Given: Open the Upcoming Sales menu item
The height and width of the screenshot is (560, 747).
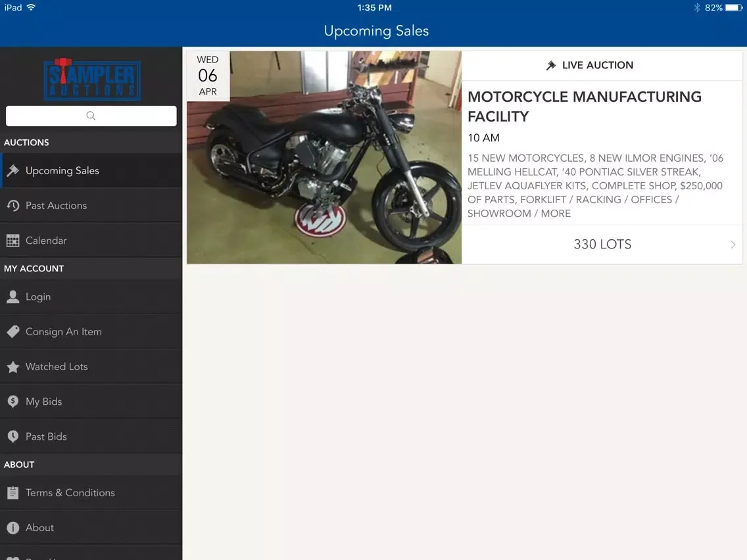Looking at the screenshot, I should pos(91,170).
